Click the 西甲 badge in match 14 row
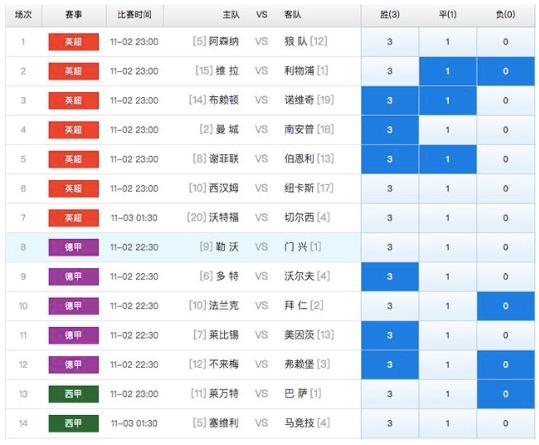The width and height of the screenshot is (539, 445). click(x=74, y=423)
